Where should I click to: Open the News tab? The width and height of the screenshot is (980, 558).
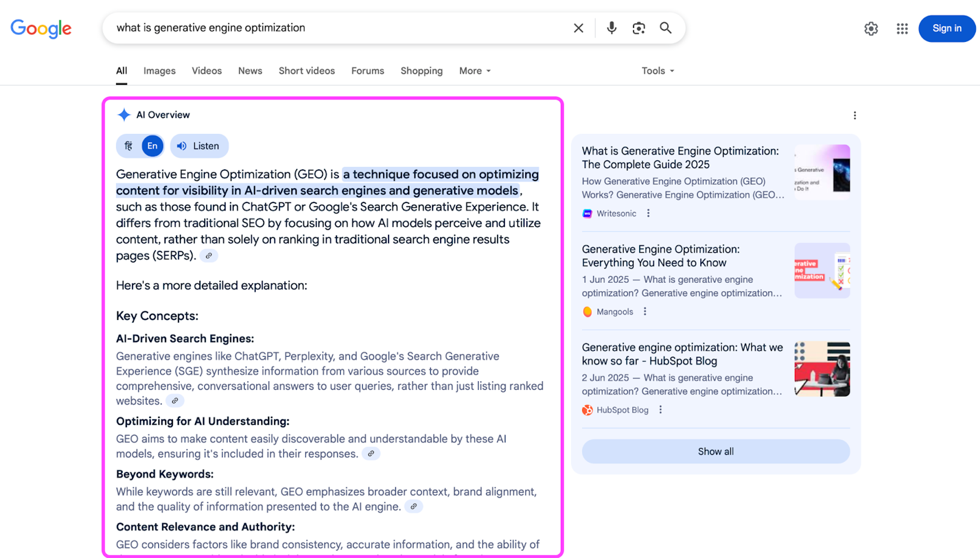coord(250,71)
